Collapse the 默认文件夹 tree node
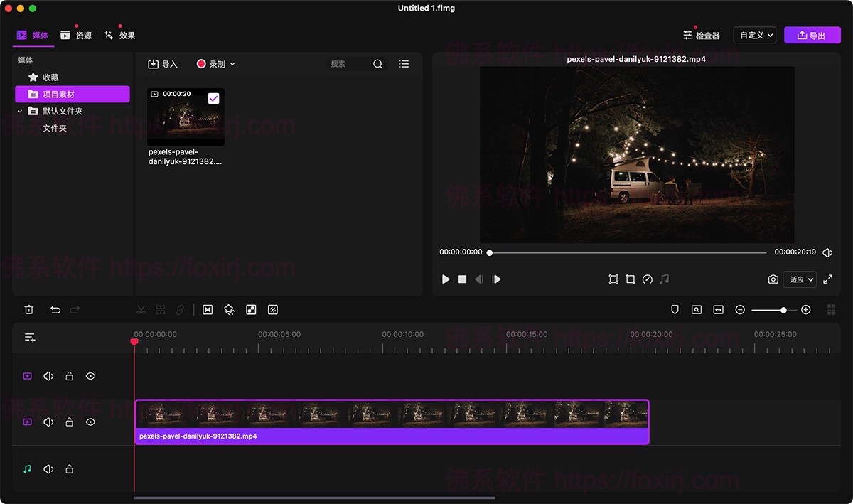 (20, 111)
